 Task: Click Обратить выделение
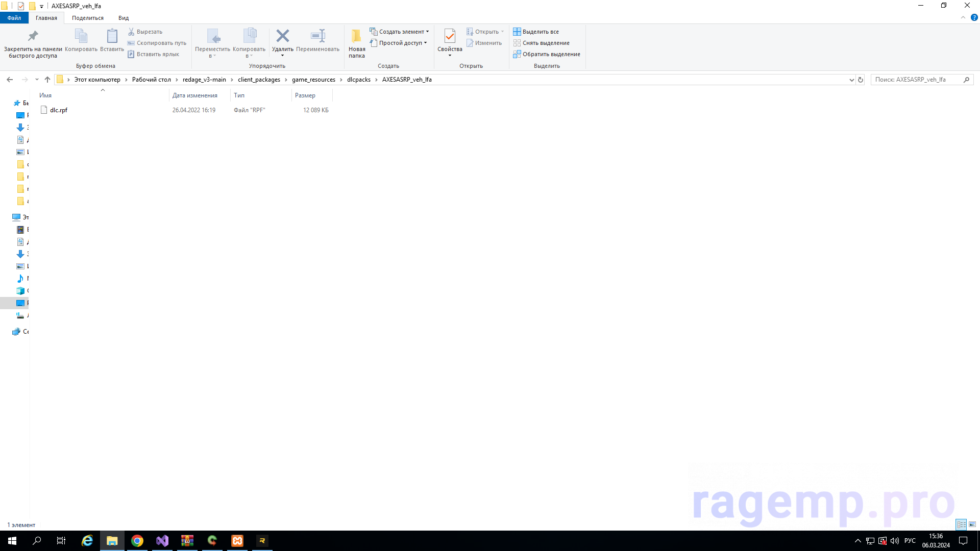click(x=547, y=54)
